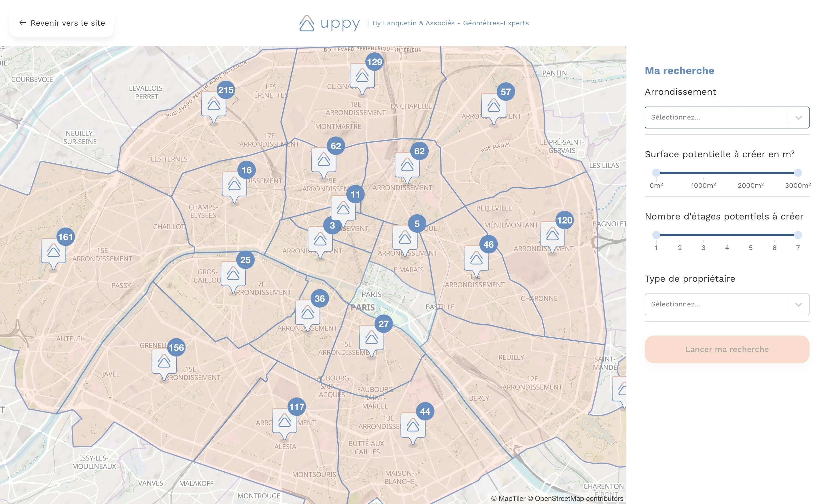828x504 pixels.
Task: Click Revenir vers le site button
Action: [x=62, y=23]
